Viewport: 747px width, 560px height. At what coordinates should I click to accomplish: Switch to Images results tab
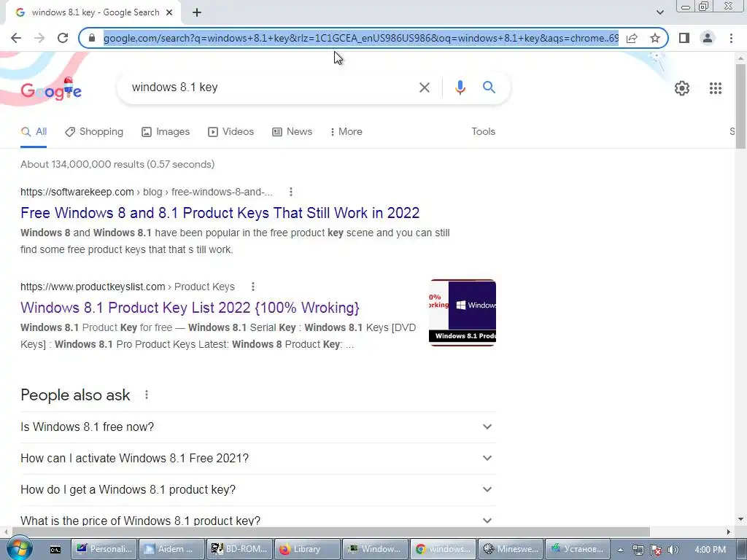coord(166,132)
